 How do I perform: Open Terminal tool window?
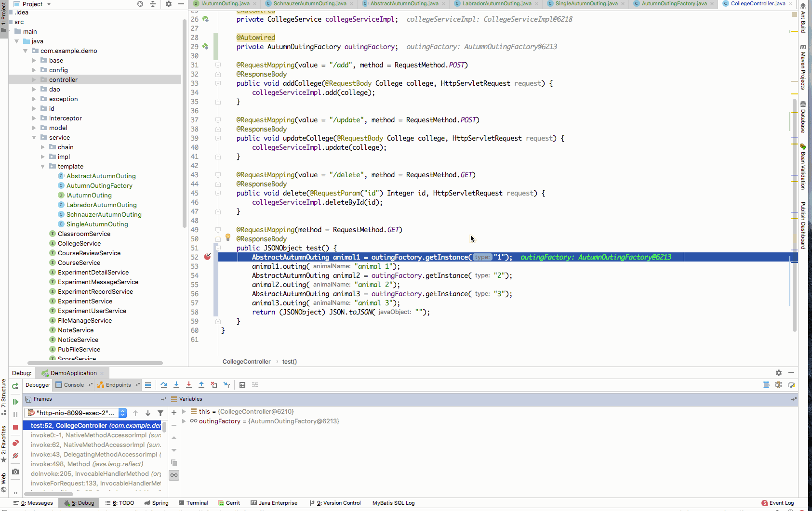click(193, 503)
